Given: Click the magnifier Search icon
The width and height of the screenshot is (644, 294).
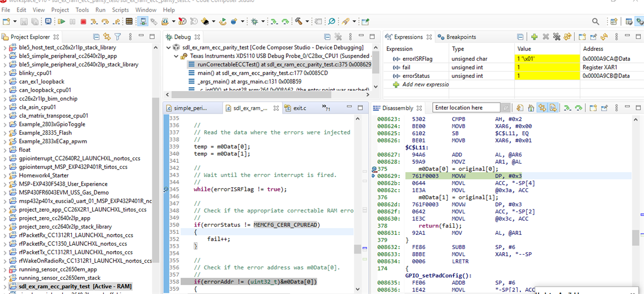Looking at the screenshot, I should click(x=595, y=21).
